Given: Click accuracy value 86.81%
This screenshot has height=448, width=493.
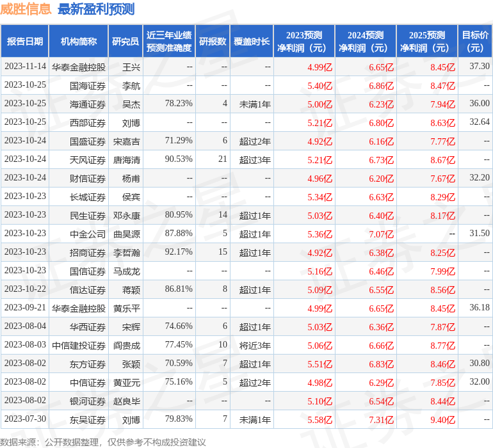Looking at the screenshot, I should click(179, 289).
